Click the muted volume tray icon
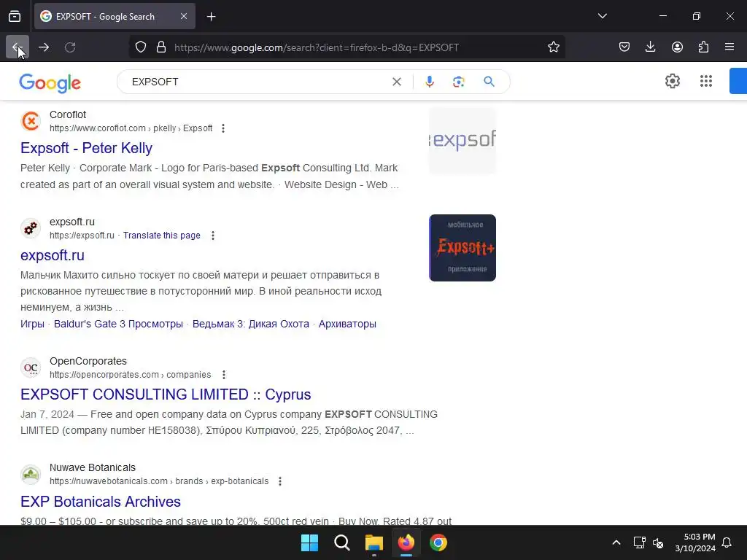 tap(658, 542)
